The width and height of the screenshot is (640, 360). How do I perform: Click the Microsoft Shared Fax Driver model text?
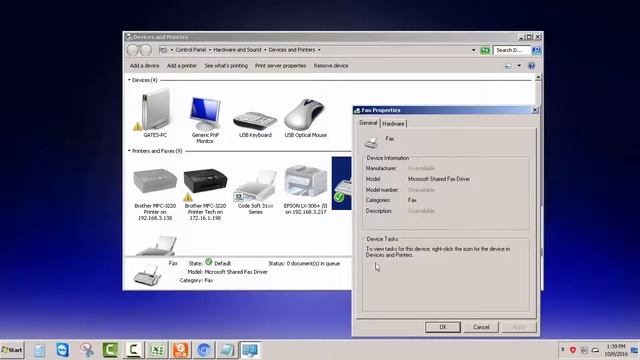(439, 179)
